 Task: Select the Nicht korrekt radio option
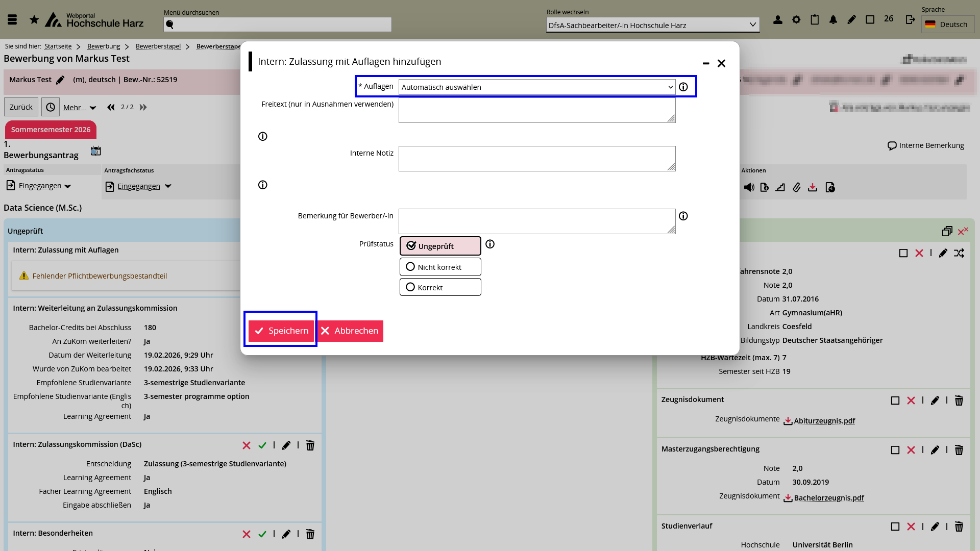tap(440, 267)
